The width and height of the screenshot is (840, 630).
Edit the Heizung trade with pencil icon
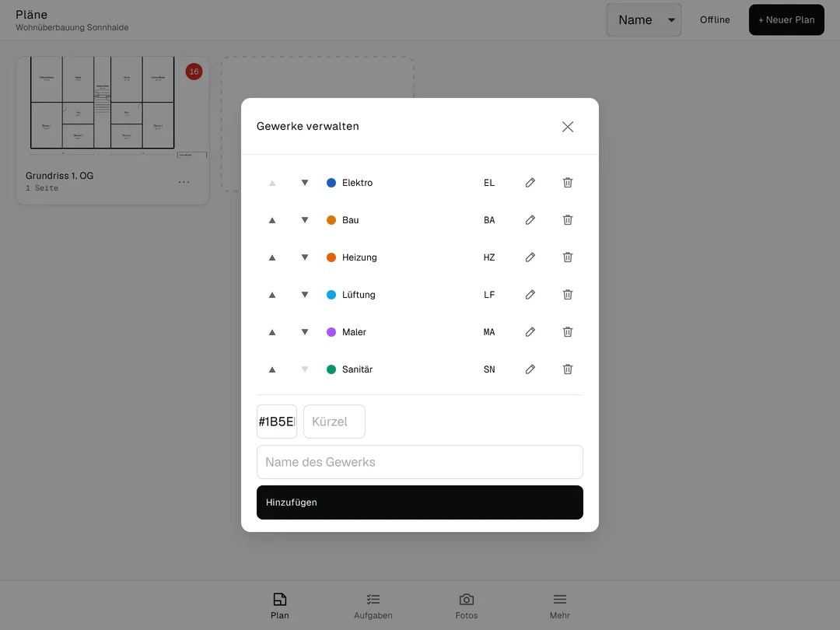tap(530, 257)
